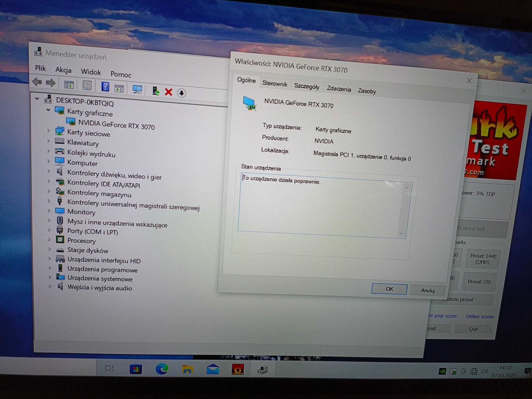Image resolution: width=532 pixels, height=399 pixels.
Task: Open Microsoft Store from the taskbar
Action: pyautogui.click(x=136, y=369)
